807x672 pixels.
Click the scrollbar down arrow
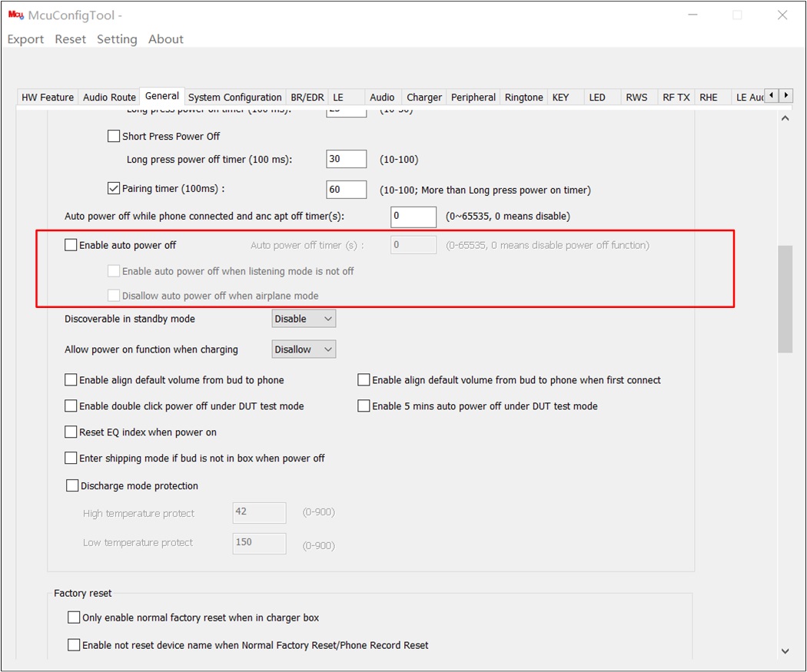click(785, 651)
